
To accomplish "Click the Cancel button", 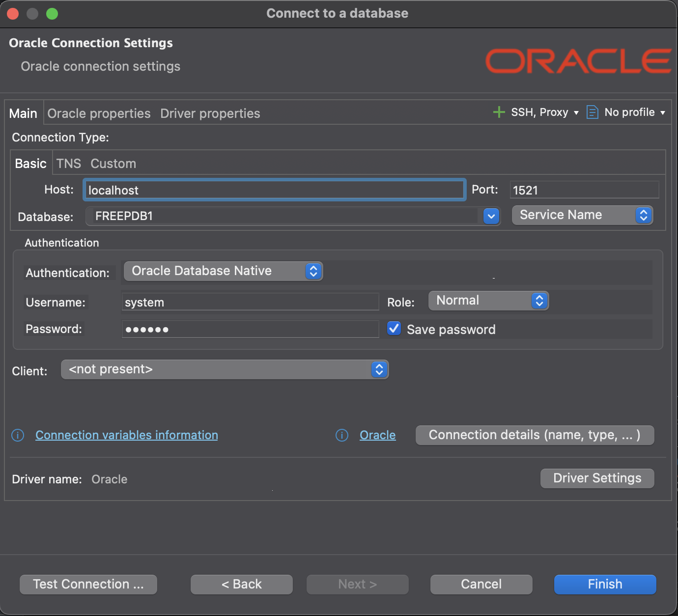I will click(x=481, y=585).
